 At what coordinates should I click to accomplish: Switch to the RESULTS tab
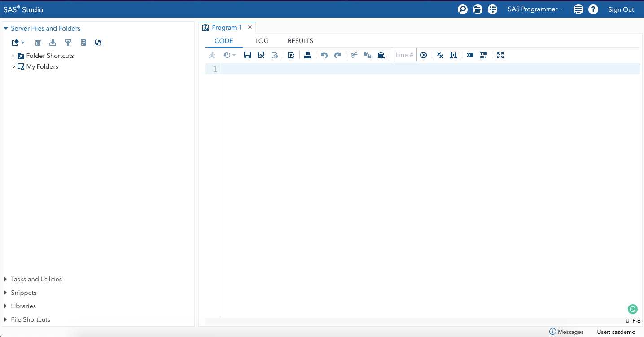pos(300,41)
